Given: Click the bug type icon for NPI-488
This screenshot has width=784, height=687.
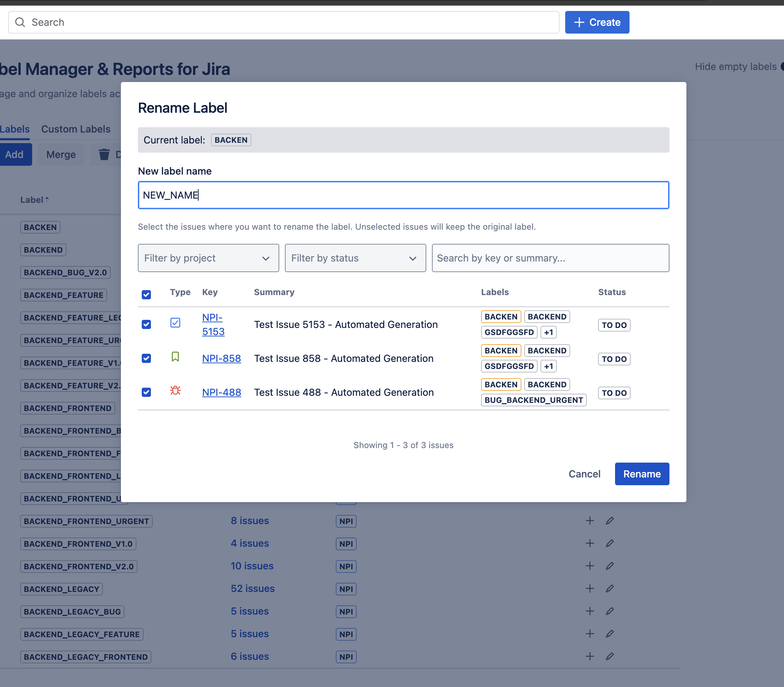Looking at the screenshot, I should click(x=175, y=391).
